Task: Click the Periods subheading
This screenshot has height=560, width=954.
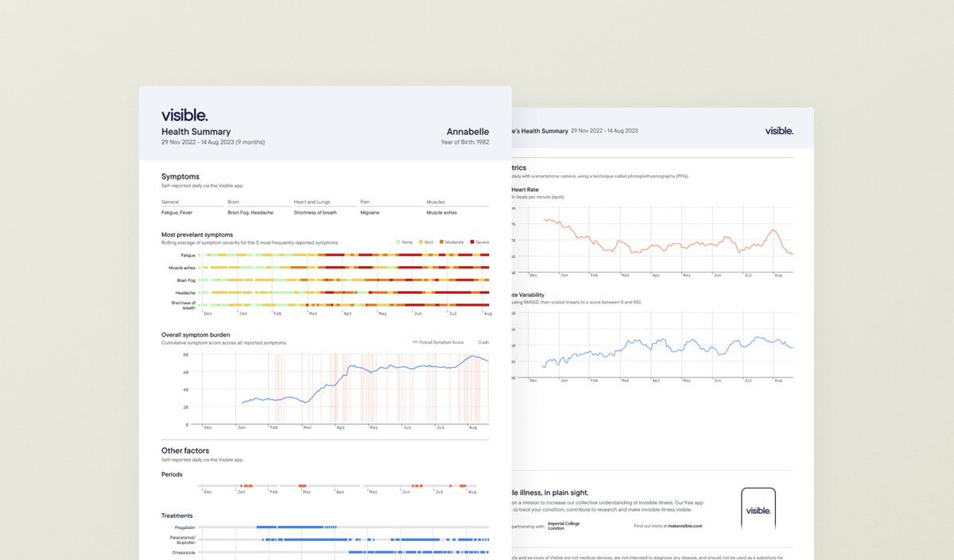Action: [x=172, y=474]
